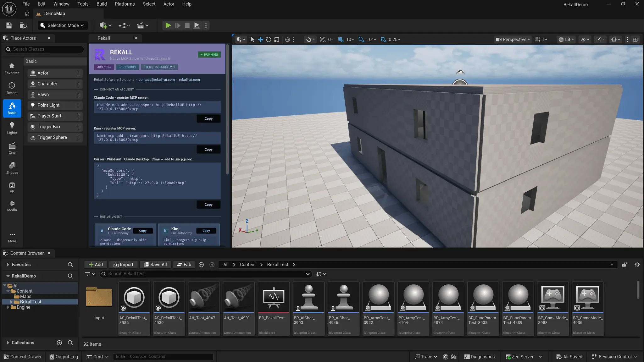Go back in Content Browser history

tap(201, 265)
